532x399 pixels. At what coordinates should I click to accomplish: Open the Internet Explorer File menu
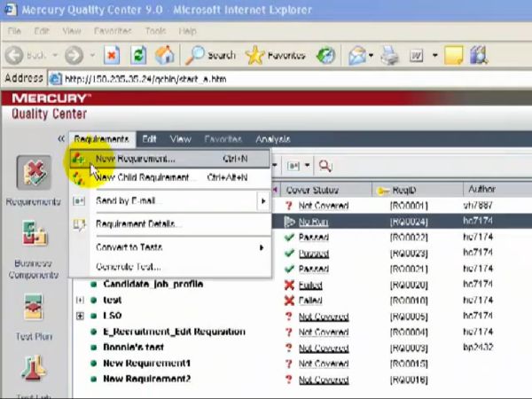click(x=14, y=31)
